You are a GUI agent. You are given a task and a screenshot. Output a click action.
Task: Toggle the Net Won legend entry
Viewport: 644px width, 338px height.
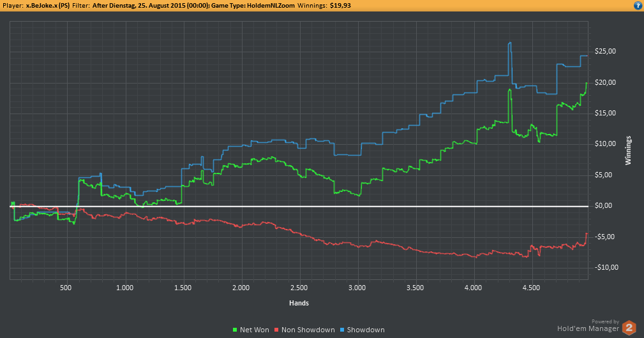251,330
